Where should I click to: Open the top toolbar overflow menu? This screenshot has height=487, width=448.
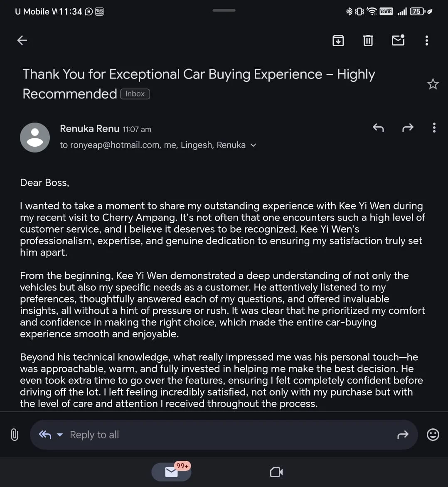[x=427, y=40]
